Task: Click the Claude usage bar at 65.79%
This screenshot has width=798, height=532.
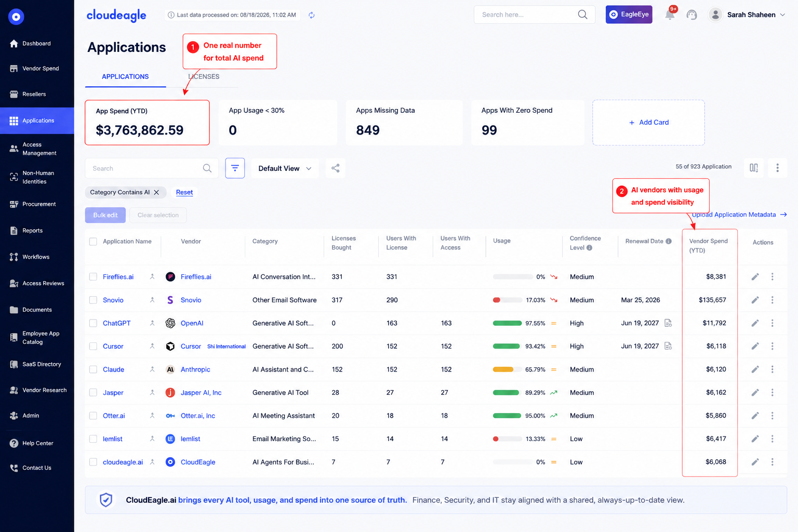Action: [507, 369]
